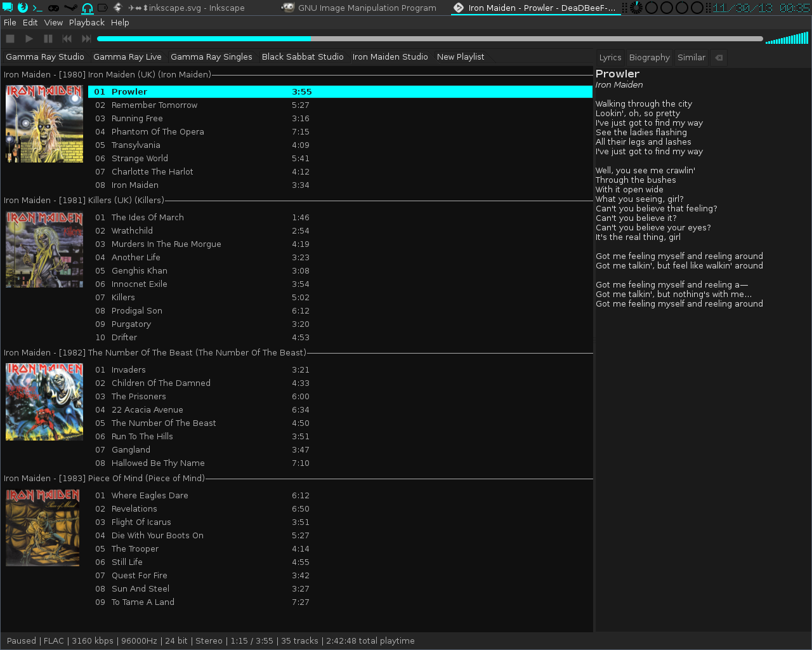This screenshot has height=650, width=812.
Task: Select track To Tame A Land
Action: (x=340, y=602)
